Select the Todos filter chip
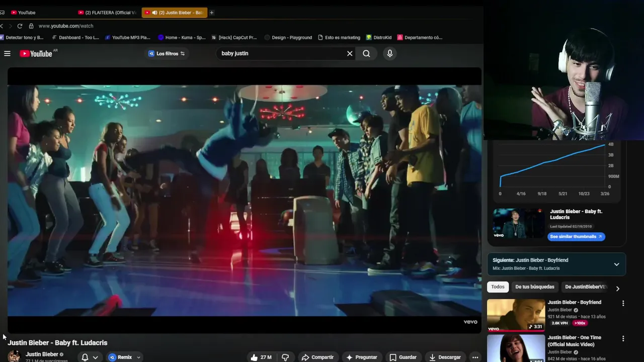This screenshot has height=362, width=644. pos(498,287)
